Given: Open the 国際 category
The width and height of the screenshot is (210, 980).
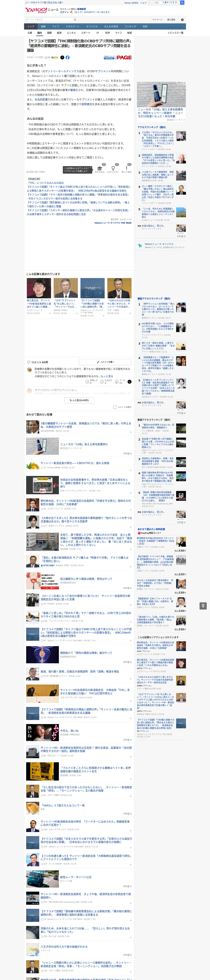Looking at the screenshot, I should [x=50, y=33].
